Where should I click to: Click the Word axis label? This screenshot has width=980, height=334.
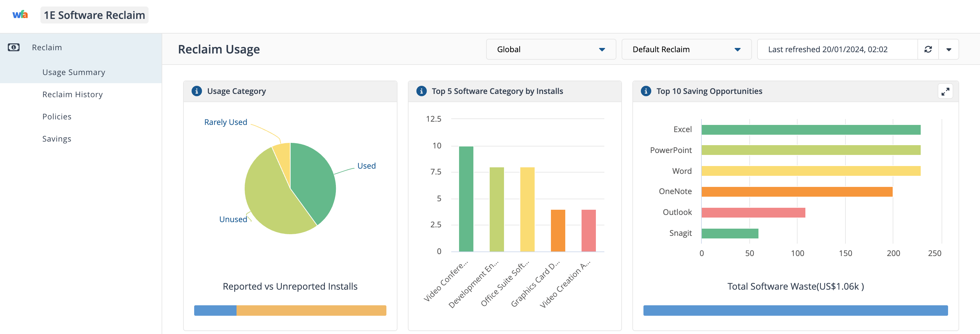[x=682, y=171]
